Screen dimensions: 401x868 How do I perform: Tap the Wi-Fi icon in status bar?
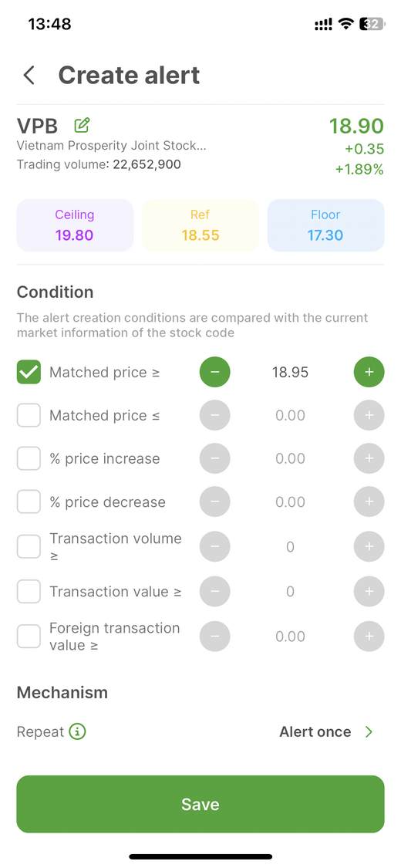(346, 24)
